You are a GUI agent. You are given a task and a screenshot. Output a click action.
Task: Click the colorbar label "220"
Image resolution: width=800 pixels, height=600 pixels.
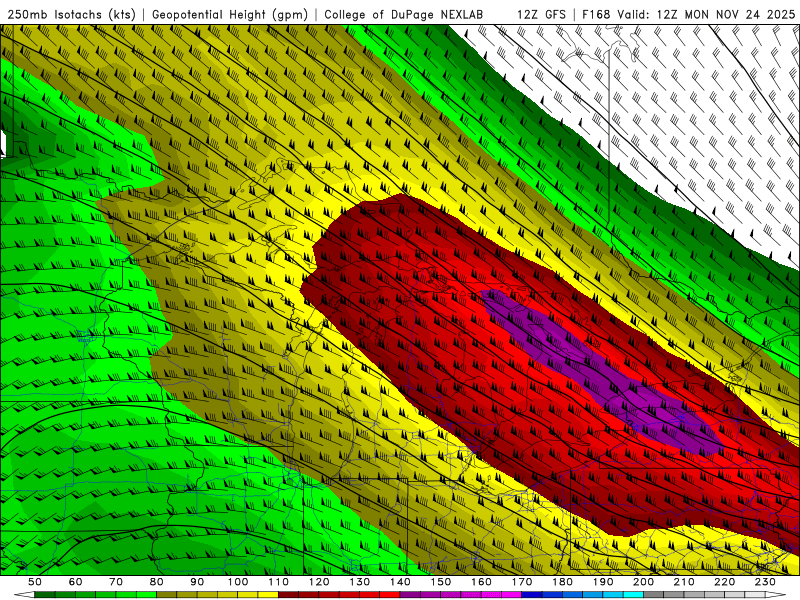click(x=724, y=582)
